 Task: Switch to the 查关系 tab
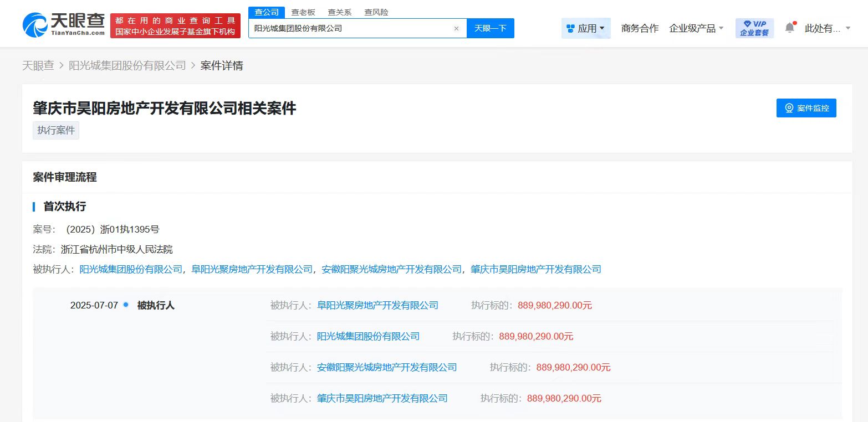340,12
